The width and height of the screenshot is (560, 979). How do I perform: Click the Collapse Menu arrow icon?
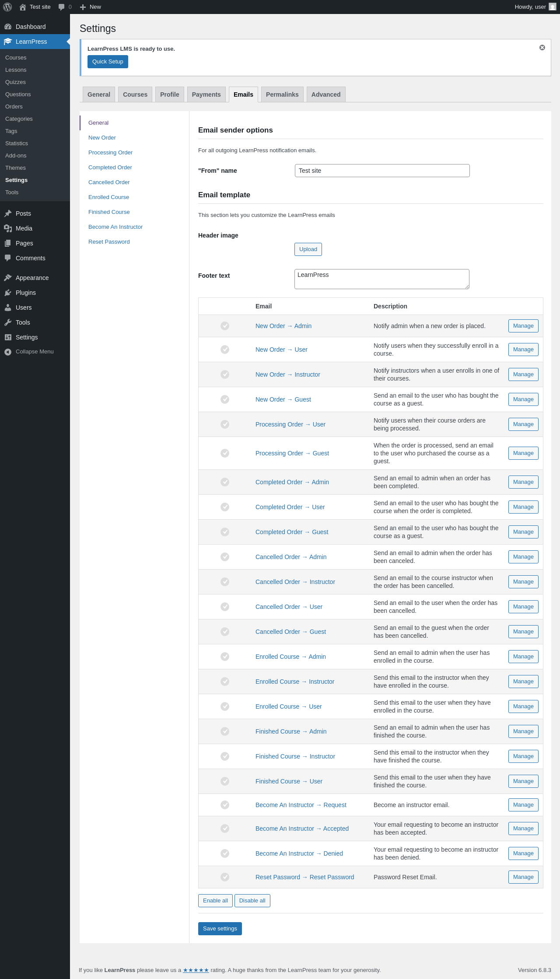click(8, 352)
